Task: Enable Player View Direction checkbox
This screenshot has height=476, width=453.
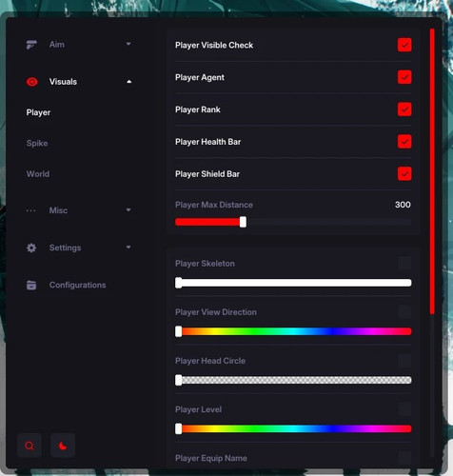Action: [x=404, y=311]
